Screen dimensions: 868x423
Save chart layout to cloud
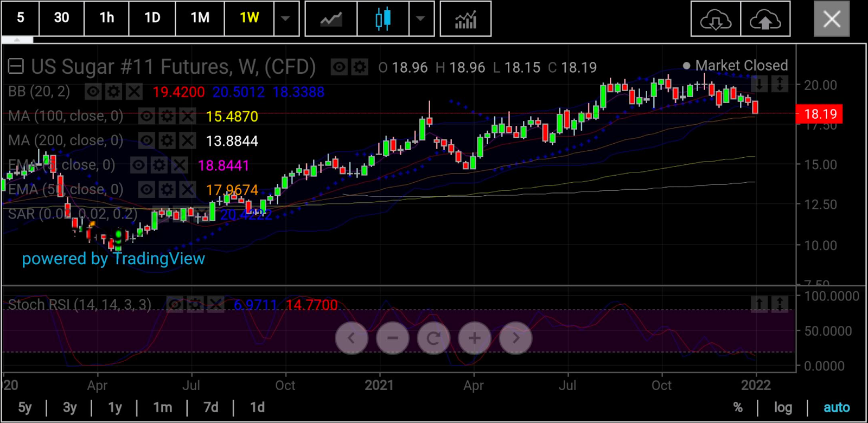[765, 19]
